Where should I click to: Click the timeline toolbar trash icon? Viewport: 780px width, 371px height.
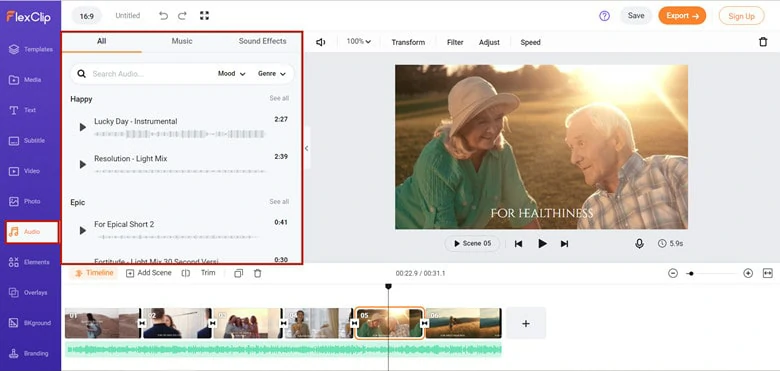coord(257,273)
